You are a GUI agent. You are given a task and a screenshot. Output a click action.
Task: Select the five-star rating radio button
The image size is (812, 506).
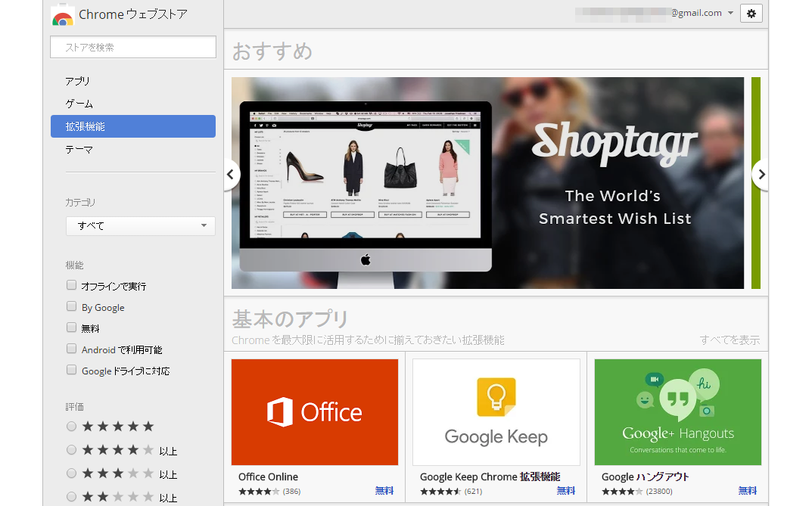point(72,427)
